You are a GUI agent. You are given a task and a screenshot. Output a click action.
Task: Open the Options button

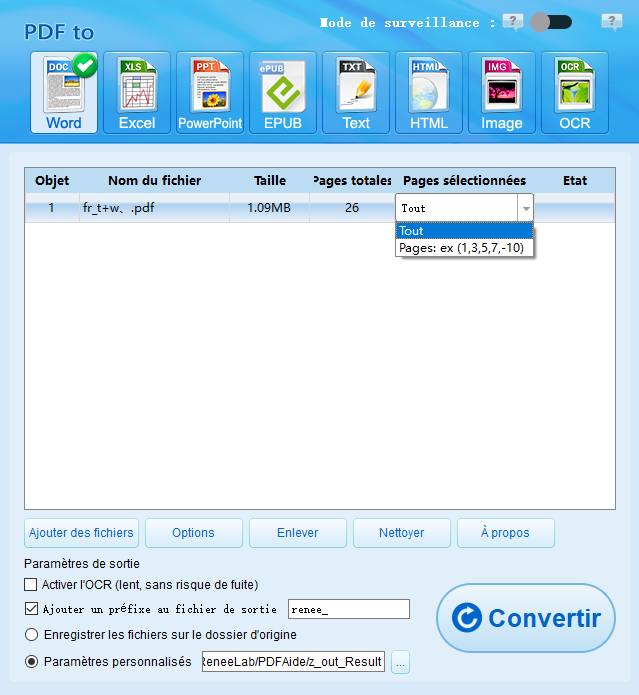click(x=194, y=533)
